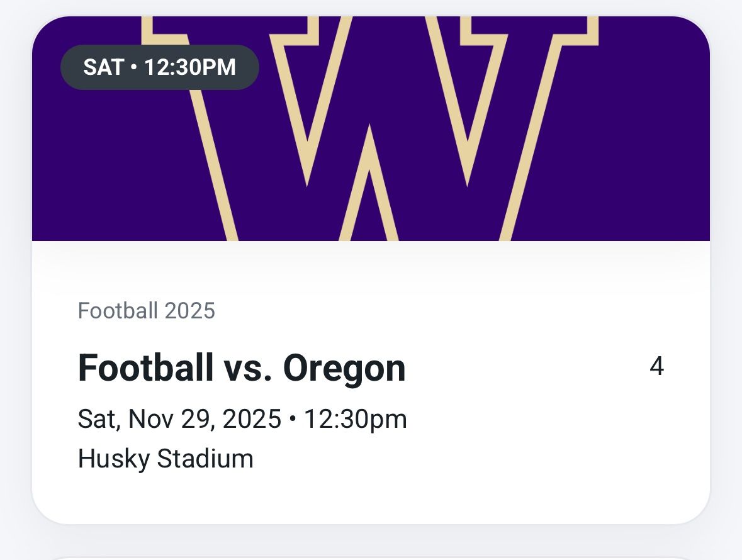Open venue details via Husky Stadium text
The height and width of the screenshot is (560, 742).
coord(165,460)
